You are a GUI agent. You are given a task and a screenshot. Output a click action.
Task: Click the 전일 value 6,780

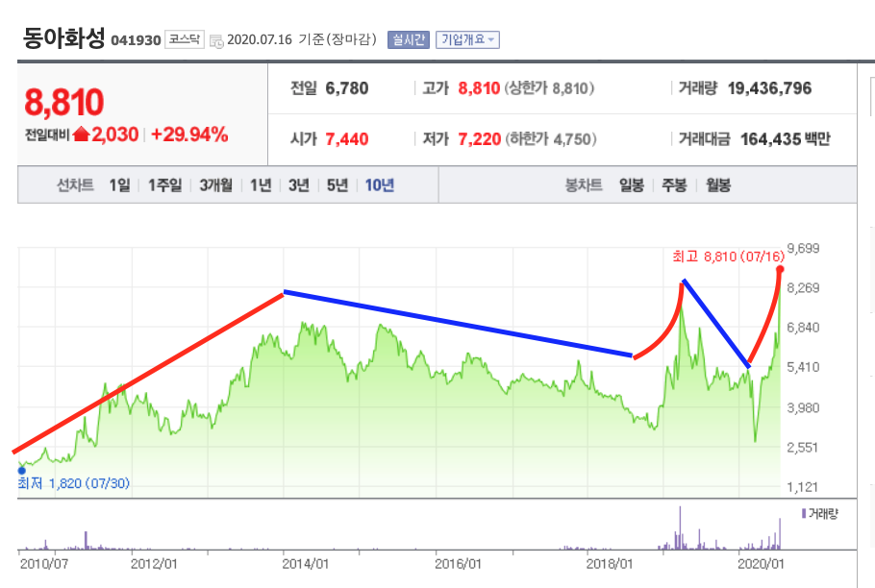pos(346,88)
